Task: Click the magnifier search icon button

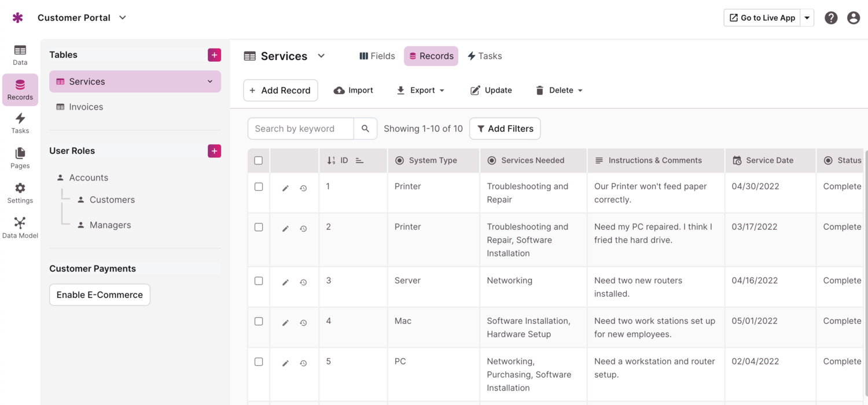Action: click(x=365, y=128)
